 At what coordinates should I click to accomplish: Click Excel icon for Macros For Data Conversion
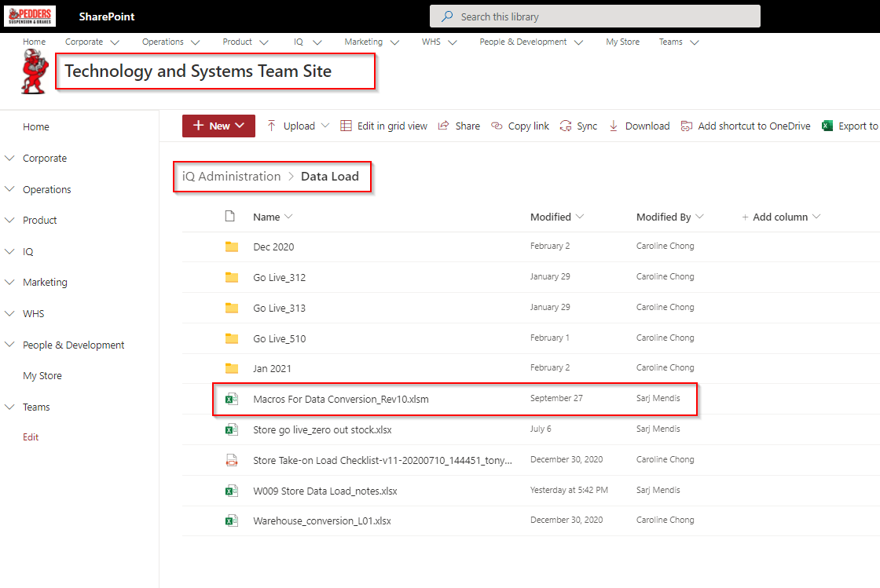tap(231, 399)
